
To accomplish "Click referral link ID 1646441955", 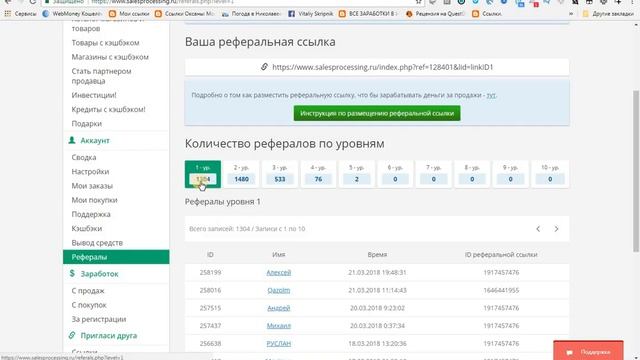I will coord(501,290).
